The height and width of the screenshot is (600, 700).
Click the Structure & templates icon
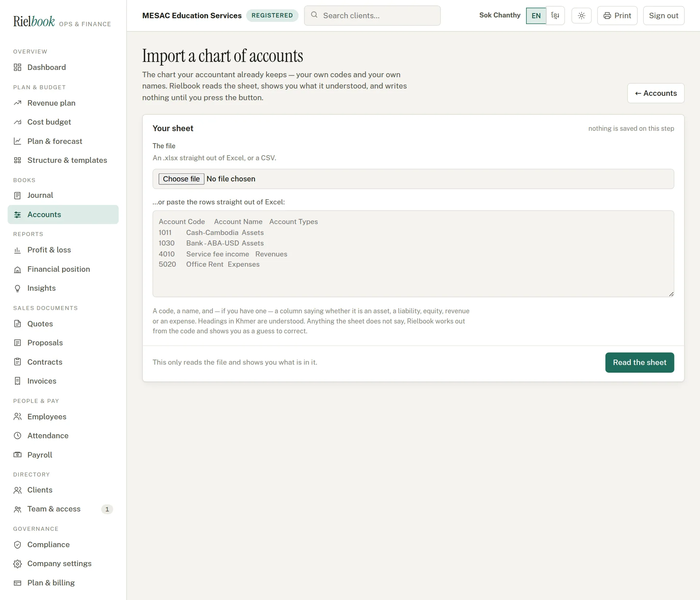17,160
